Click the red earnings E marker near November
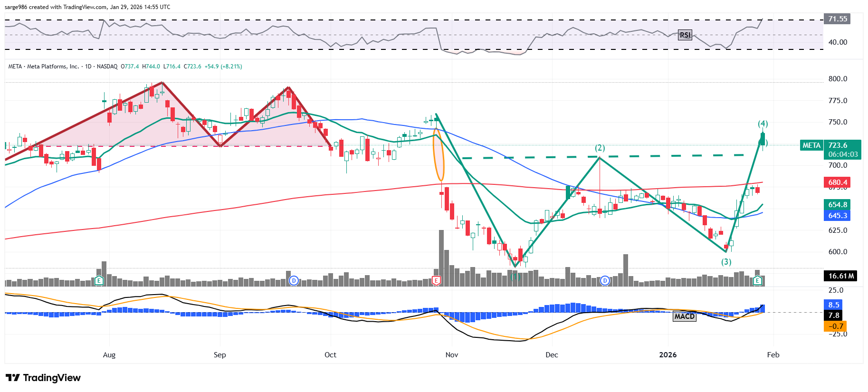Viewport: 868px width, 392px height. tap(436, 281)
